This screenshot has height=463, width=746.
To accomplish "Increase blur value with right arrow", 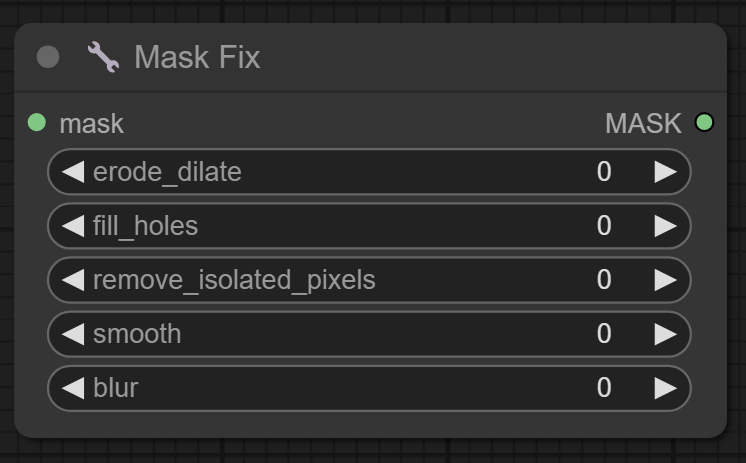I will (x=666, y=388).
